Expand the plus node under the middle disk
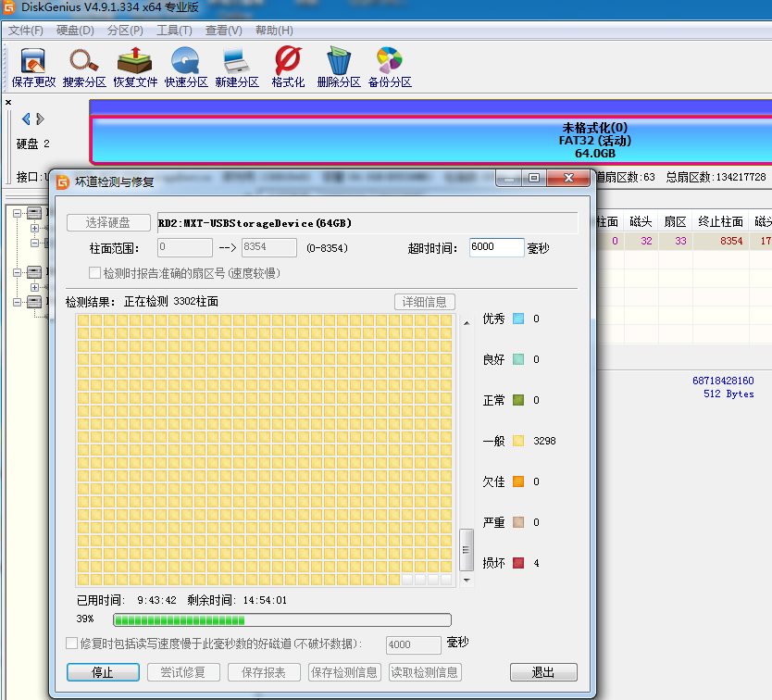The height and width of the screenshot is (700, 772). point(34,287)
